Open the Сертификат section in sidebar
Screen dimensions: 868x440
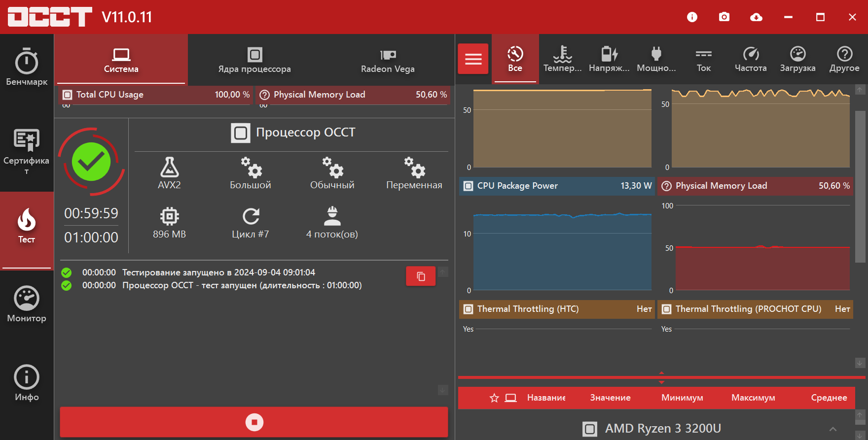(x=27, y=151)
